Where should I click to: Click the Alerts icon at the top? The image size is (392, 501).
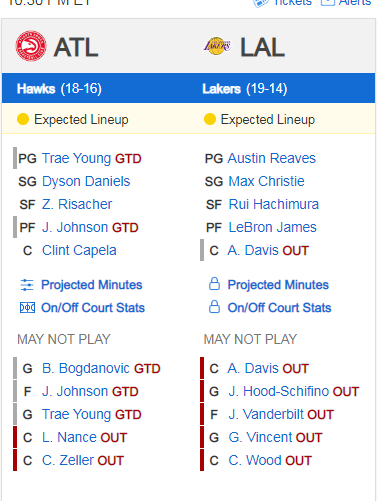coord(327,2)
